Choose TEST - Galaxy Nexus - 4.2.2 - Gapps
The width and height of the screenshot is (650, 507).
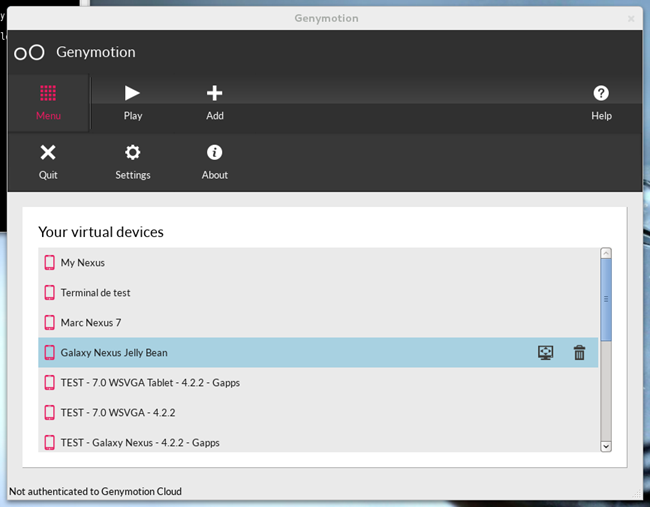pyautogui.click(x=318, y=441)
